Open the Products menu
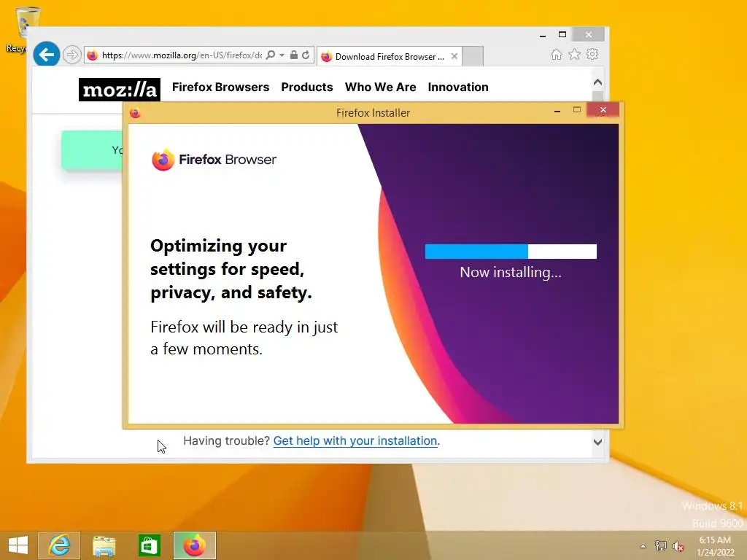 pos(307,87)
